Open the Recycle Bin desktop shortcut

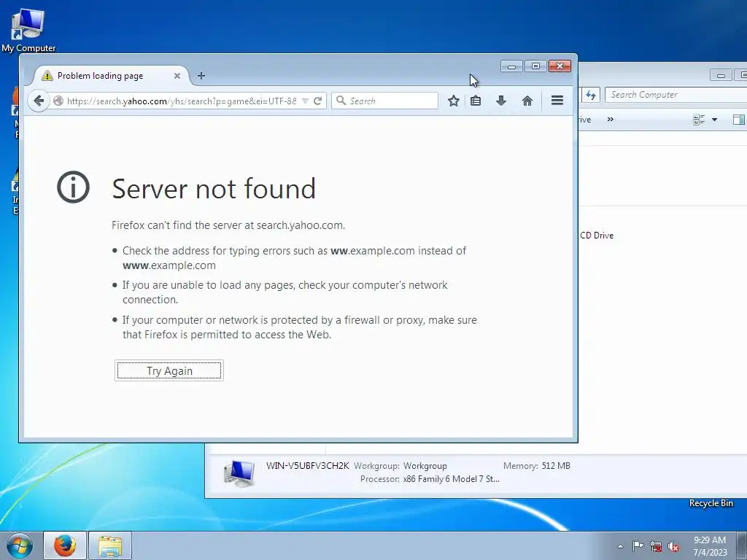click(x=711, y=503)
